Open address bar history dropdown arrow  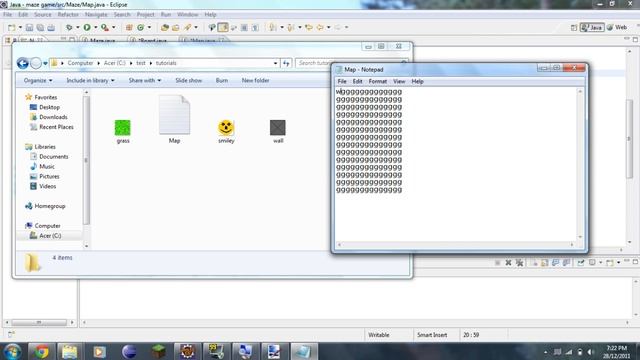(x=276, y=63)
